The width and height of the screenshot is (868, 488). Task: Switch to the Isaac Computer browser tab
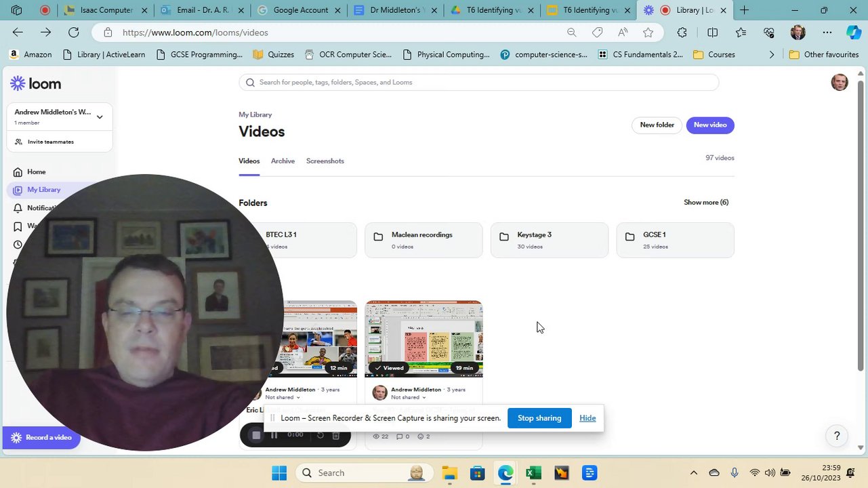[106, 10]
